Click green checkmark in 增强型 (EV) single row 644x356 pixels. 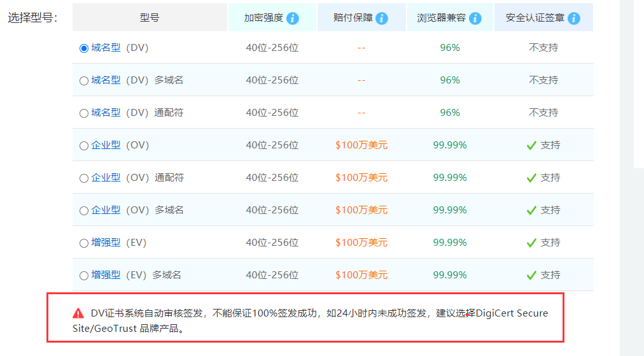coord(531,243)
